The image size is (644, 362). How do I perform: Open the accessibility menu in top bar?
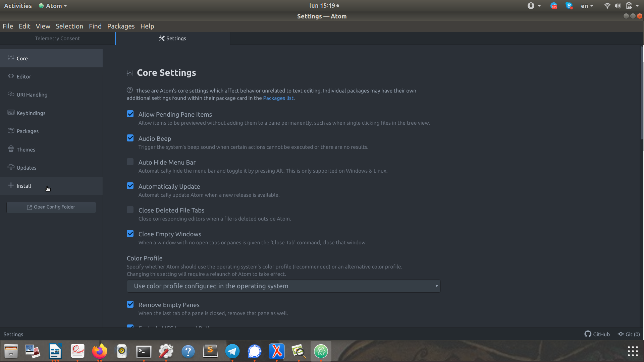(x=534, y=6)
